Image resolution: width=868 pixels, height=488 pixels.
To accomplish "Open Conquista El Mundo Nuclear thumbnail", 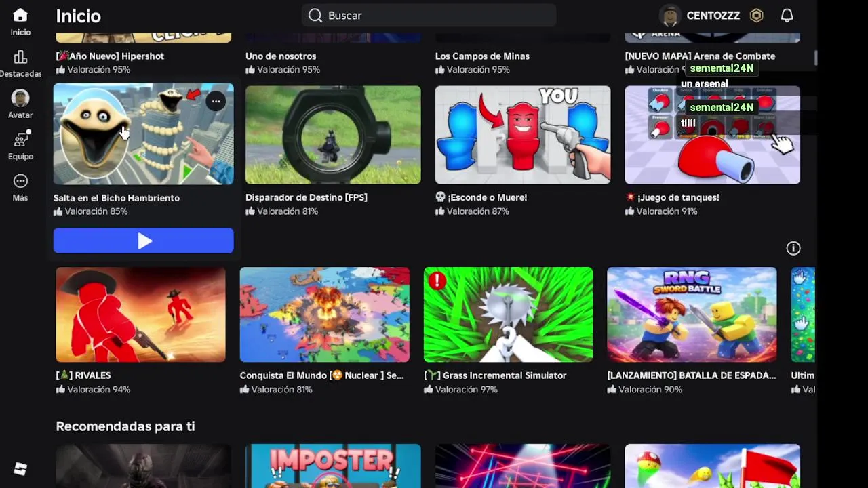I will pyautogui.click(x=325, y=314).
